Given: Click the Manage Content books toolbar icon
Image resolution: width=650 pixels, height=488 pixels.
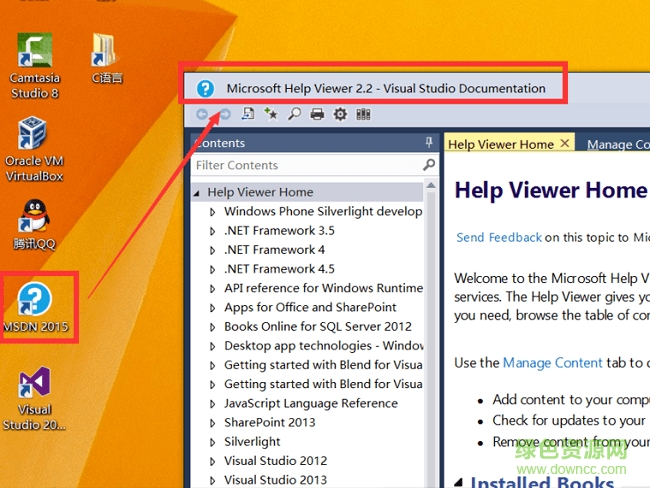Looking at the screenshot, I should (x=363, y=115).
